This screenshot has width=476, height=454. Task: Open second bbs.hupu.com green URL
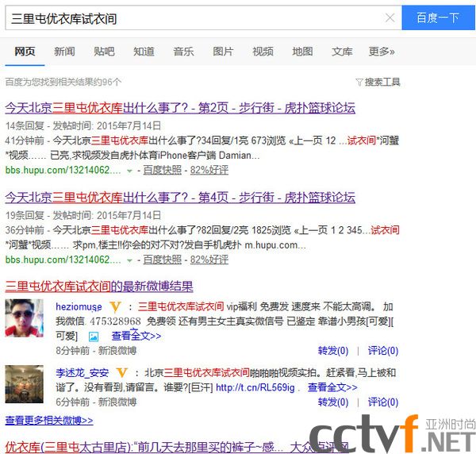pos(63,260)
